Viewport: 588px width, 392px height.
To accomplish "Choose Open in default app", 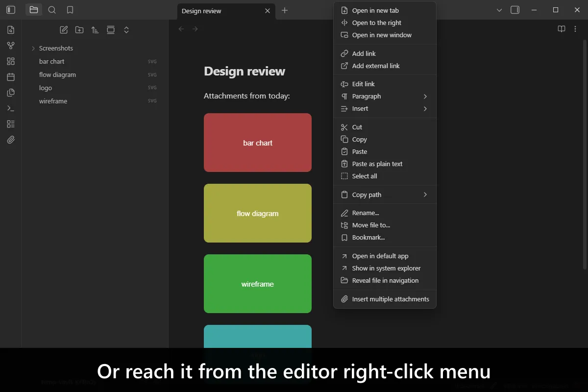I will pos(385,256).
